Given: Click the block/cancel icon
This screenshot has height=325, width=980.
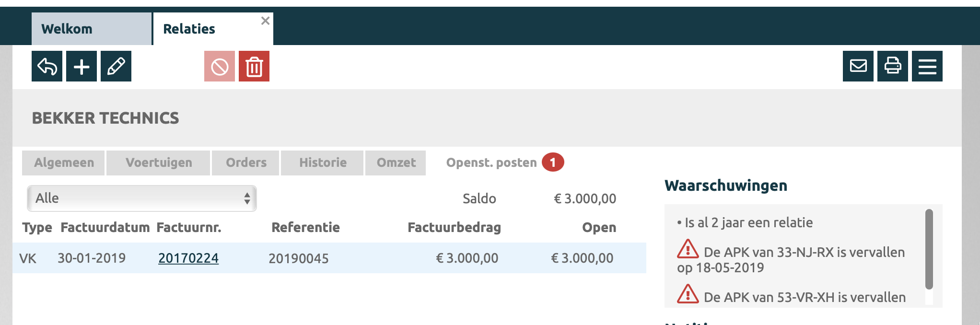Looking at the screenshot, I should pos(220,66).
